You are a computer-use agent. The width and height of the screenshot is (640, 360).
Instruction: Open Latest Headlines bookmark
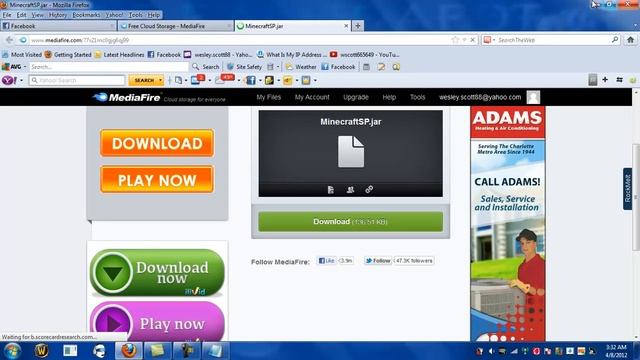click(x=119, y=54)
